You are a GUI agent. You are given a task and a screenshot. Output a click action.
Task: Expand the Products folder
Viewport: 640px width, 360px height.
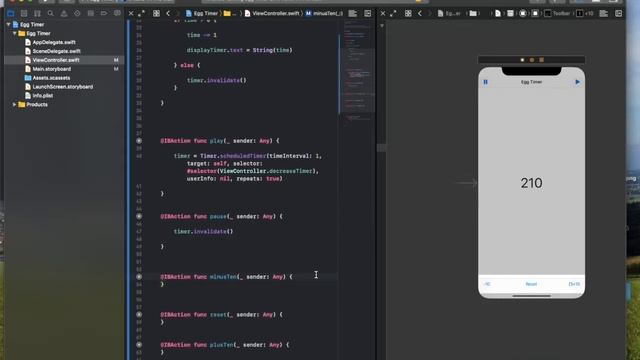point(15,104)
